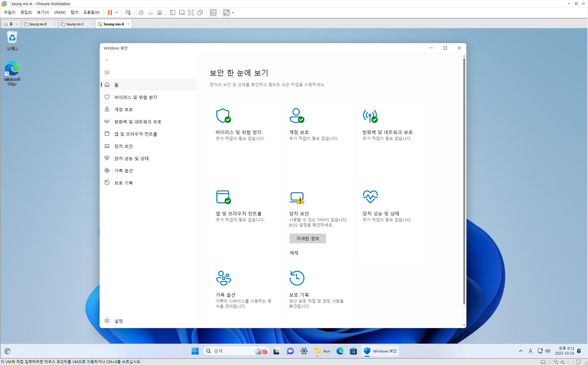Open 설정 at the sidebar bottom

(x=118, y=321)
